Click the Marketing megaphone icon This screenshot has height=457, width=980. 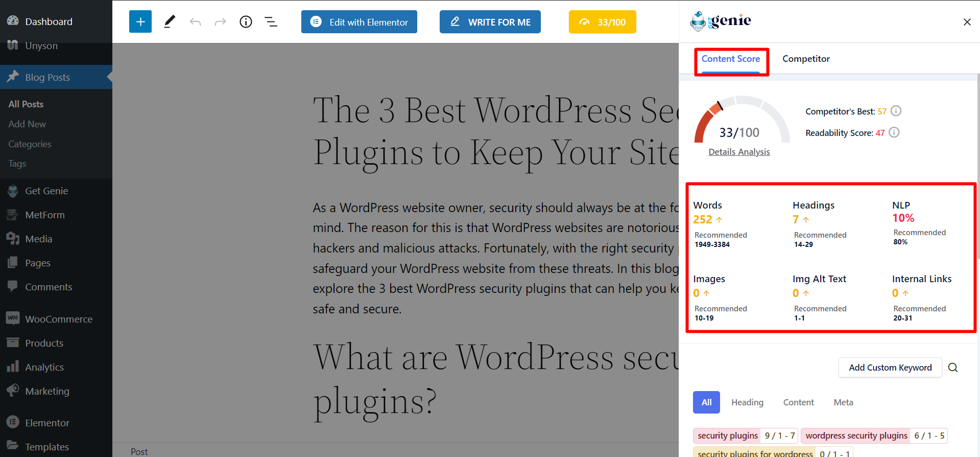(13, 390)
